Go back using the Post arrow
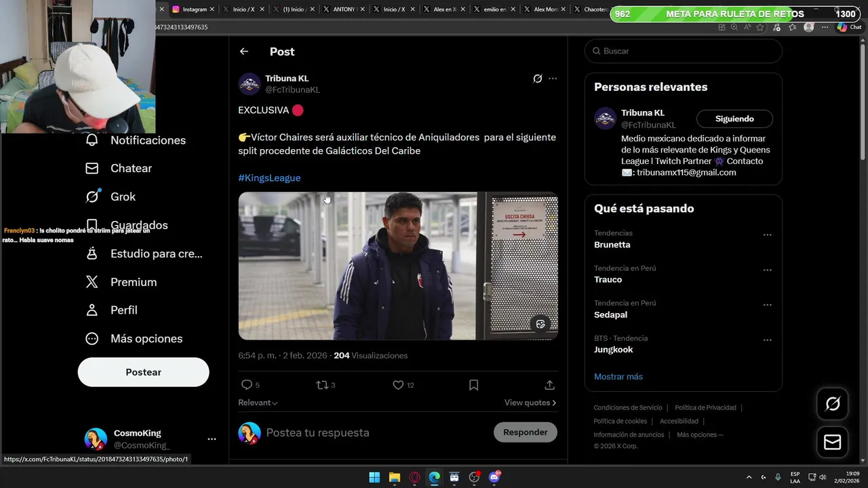The image size is (868, 488). pyautogui.click(x=244, y=52)
